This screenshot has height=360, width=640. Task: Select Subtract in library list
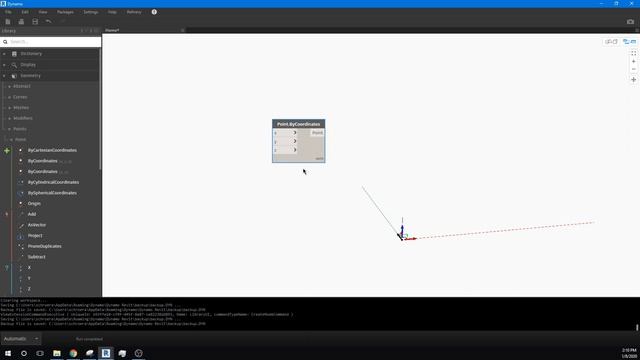(37, 257)
